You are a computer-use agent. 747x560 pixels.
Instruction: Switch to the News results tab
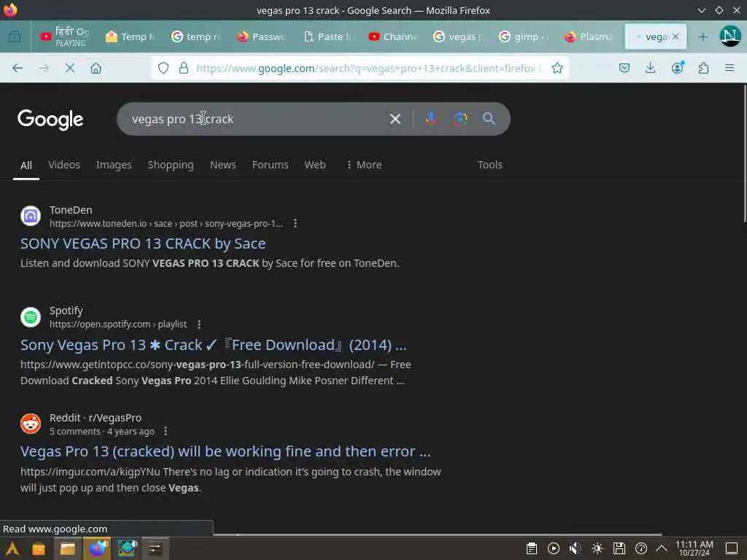point(223,165)
